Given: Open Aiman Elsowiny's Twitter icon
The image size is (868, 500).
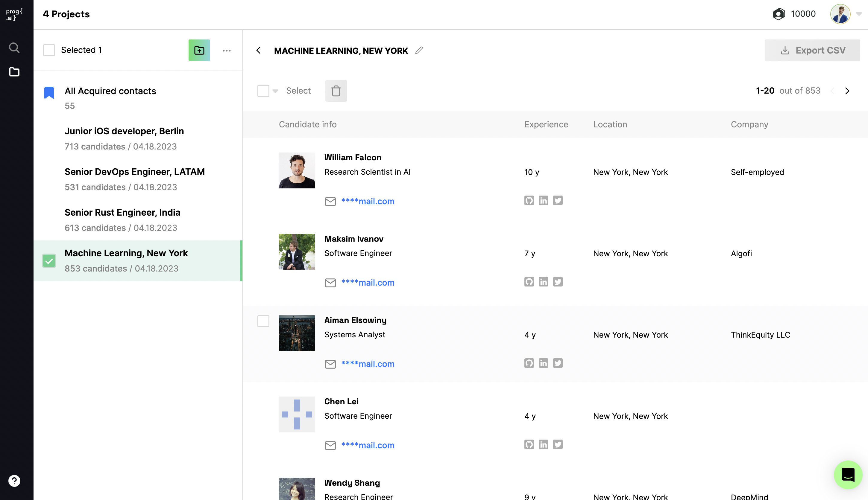Looking at the screenshot, I should click(x=558, y=363).
